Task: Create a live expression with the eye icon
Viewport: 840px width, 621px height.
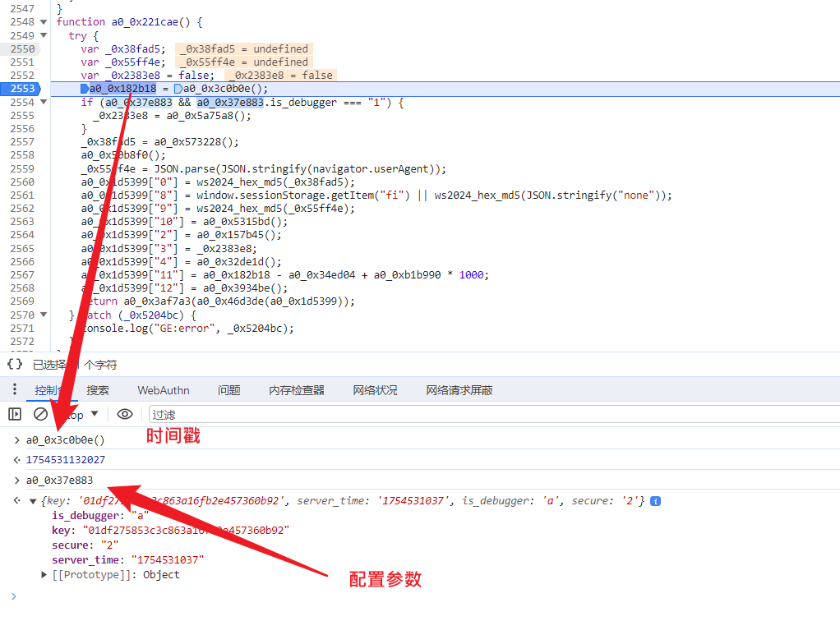Action: tap(125, 414)
